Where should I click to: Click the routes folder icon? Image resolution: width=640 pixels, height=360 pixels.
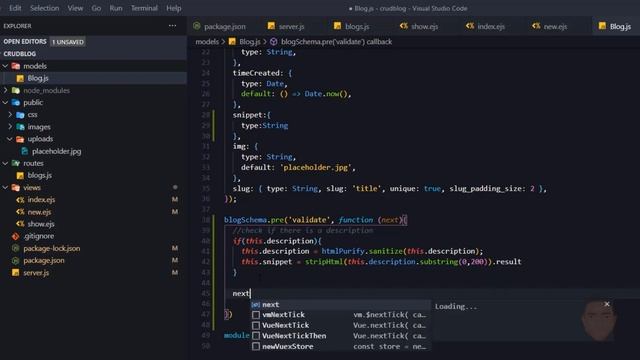tap(16, 163)
